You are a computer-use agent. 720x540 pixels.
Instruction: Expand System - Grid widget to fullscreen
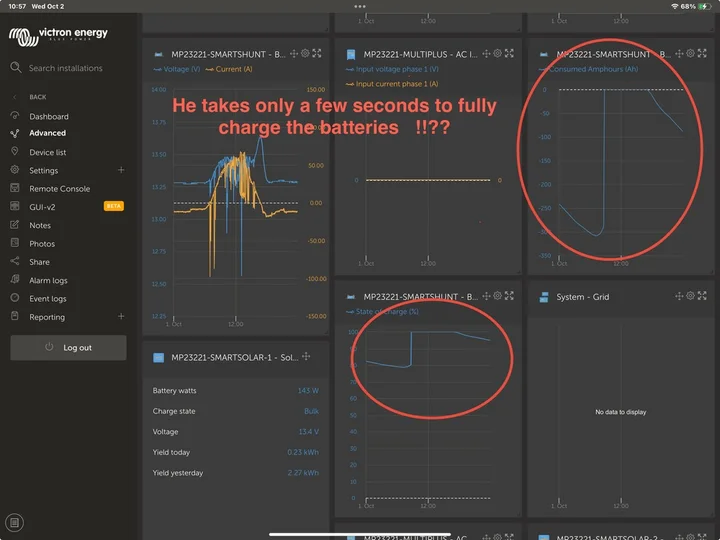[x=702, y=296]
